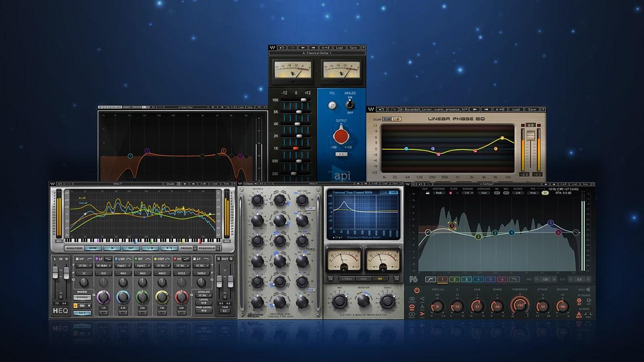
Task: Click F6 Out plus button
Action: [588, 279]
